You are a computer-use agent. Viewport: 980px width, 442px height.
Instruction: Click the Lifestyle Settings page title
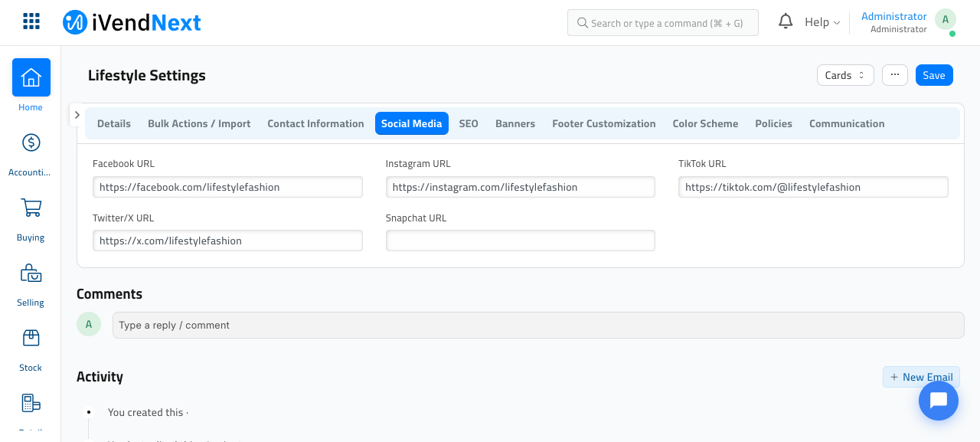click(147, 75)
